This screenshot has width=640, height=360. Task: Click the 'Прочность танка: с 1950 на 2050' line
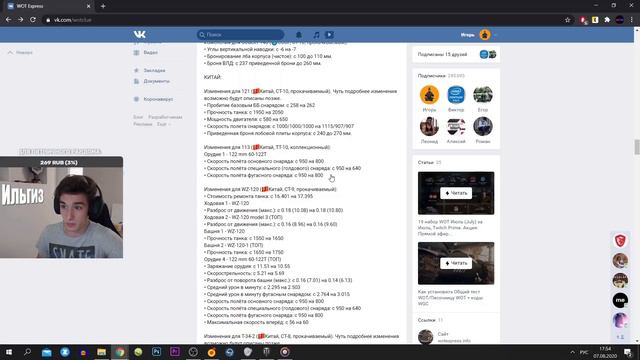[244, 112]
